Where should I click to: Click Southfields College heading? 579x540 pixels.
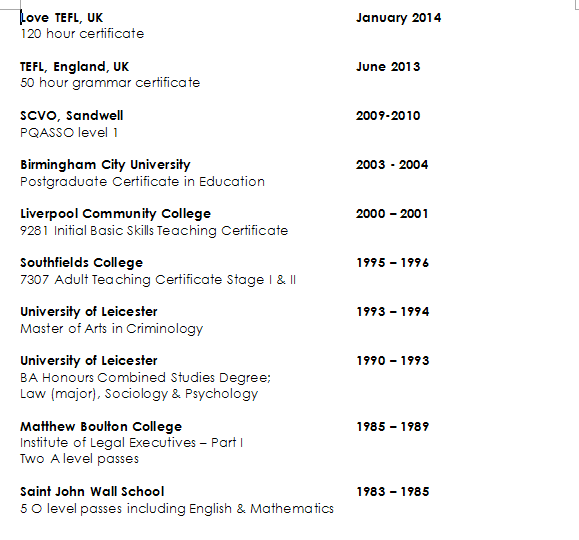click(x=82, y=263)
